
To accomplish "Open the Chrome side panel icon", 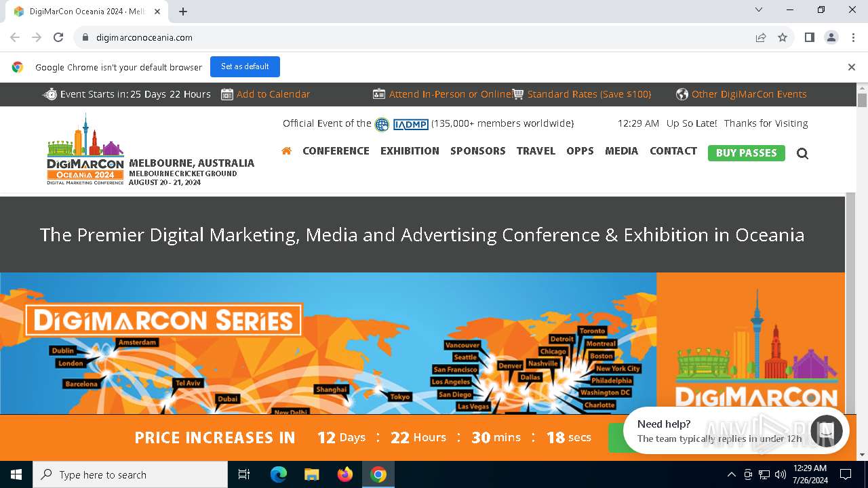I will (810, 37).
